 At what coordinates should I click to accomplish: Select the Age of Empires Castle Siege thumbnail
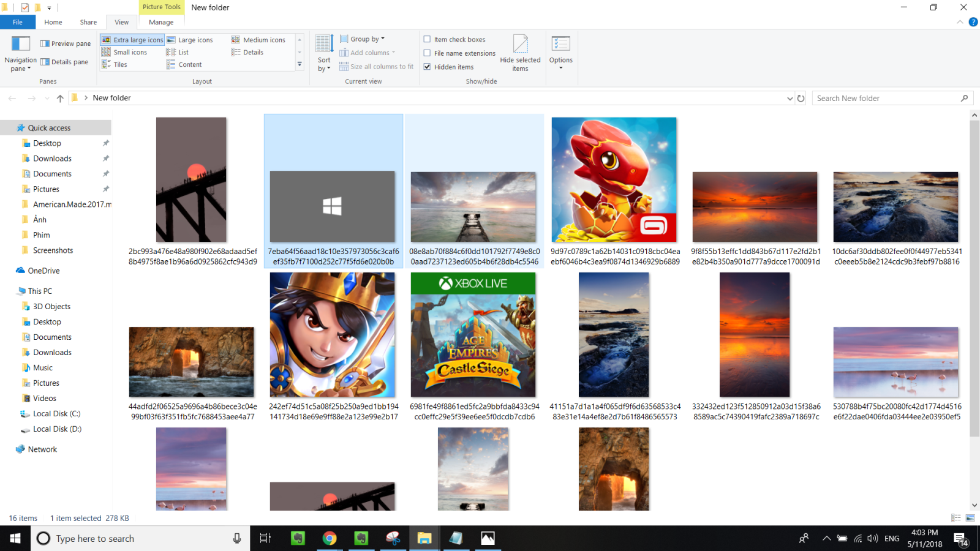click(473, 334)
